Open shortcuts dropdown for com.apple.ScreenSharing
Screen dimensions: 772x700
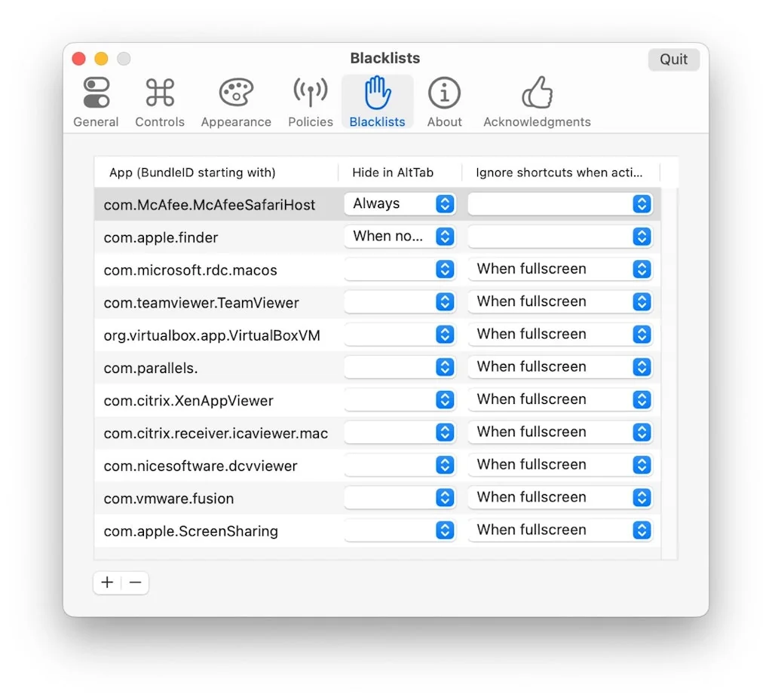561,530
